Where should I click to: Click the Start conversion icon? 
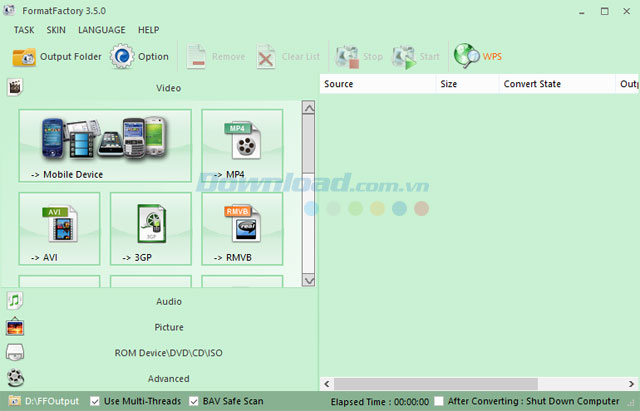pyautogui.click(x=404, y=56)
